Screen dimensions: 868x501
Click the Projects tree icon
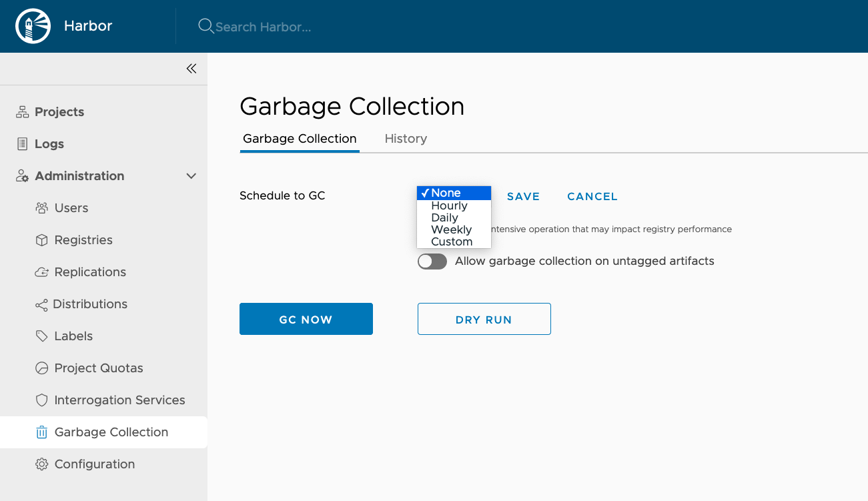pos(22,112)
